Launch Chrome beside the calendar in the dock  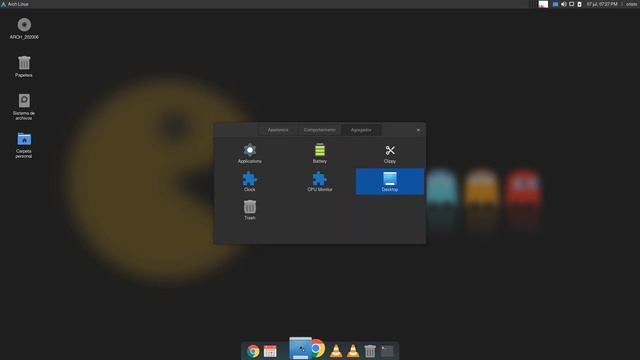pos(253,351)
